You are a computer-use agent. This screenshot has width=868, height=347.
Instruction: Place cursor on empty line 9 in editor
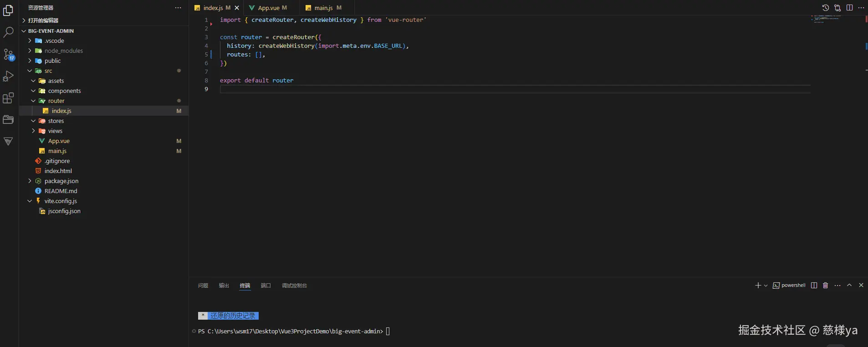pos(515,89)
